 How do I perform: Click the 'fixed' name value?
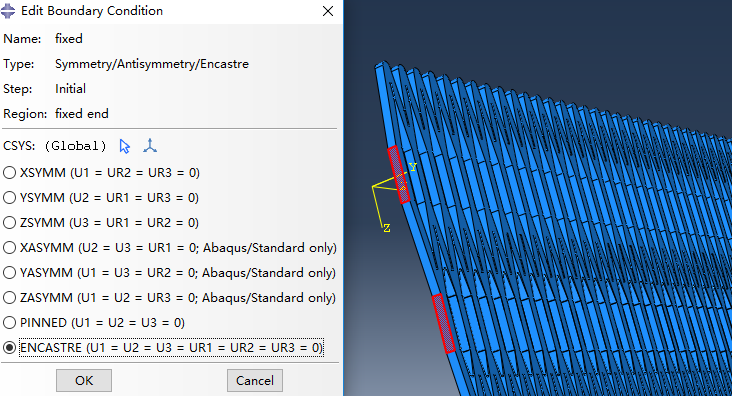69,39
